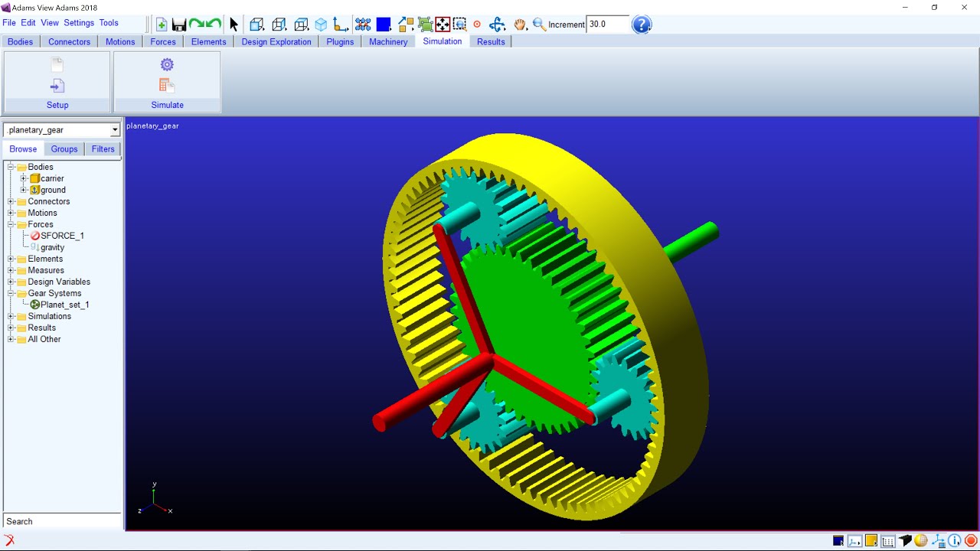This screenshot has width=980, height=551.
Task: Click the Save database floppy icon
Action: (x=179, y=24)
